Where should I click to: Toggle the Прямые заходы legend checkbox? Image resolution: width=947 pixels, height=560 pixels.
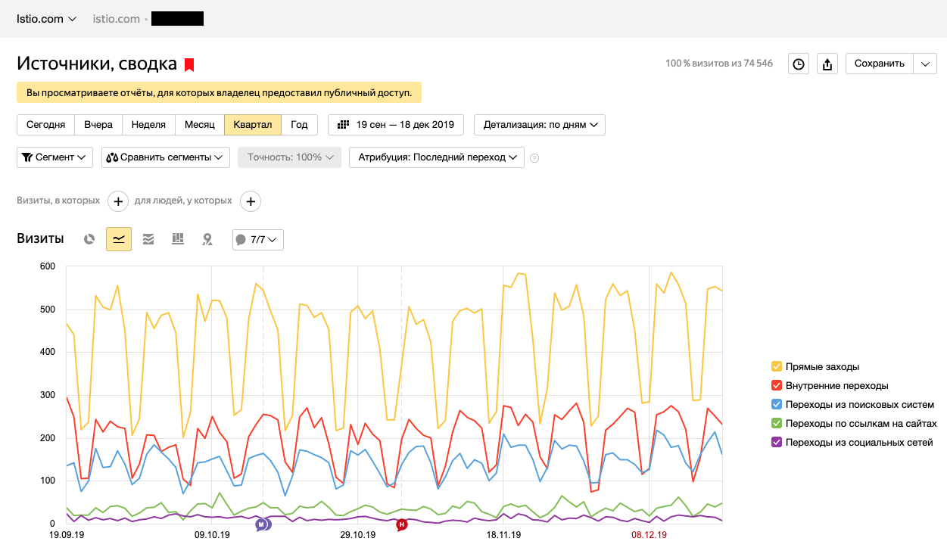(776, 367)
